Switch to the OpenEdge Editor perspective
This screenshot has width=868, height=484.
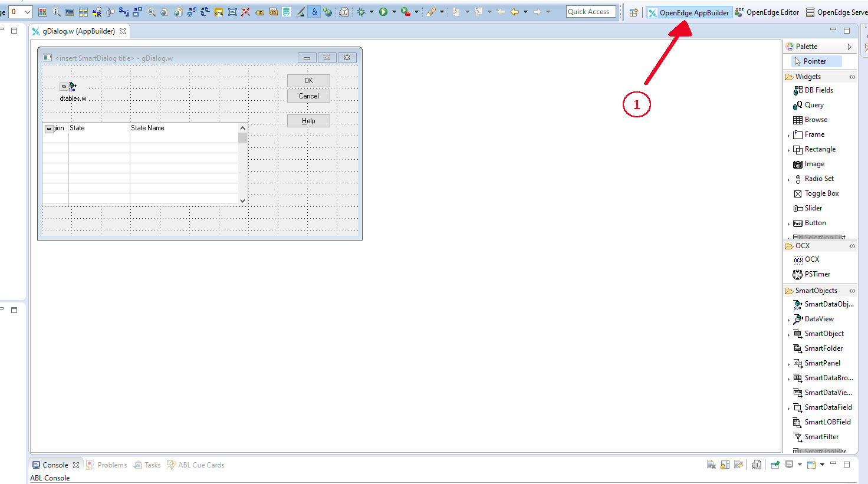[x=767, y=12]
